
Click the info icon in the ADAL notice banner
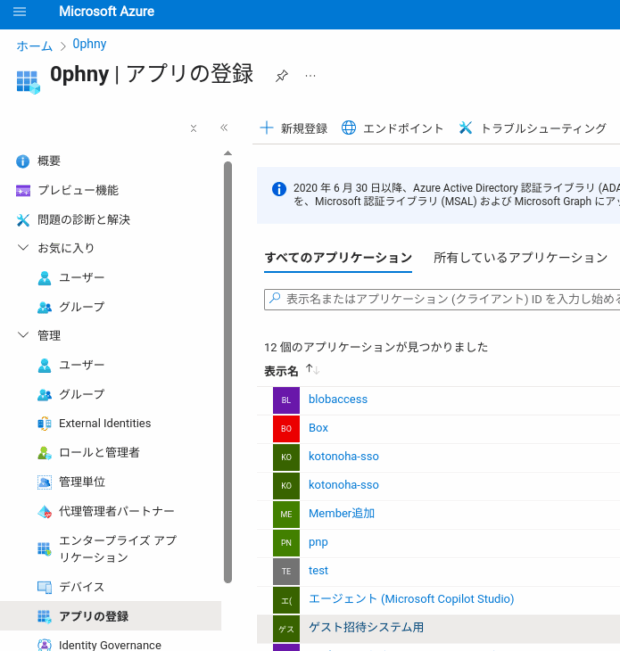pos(279,189)
